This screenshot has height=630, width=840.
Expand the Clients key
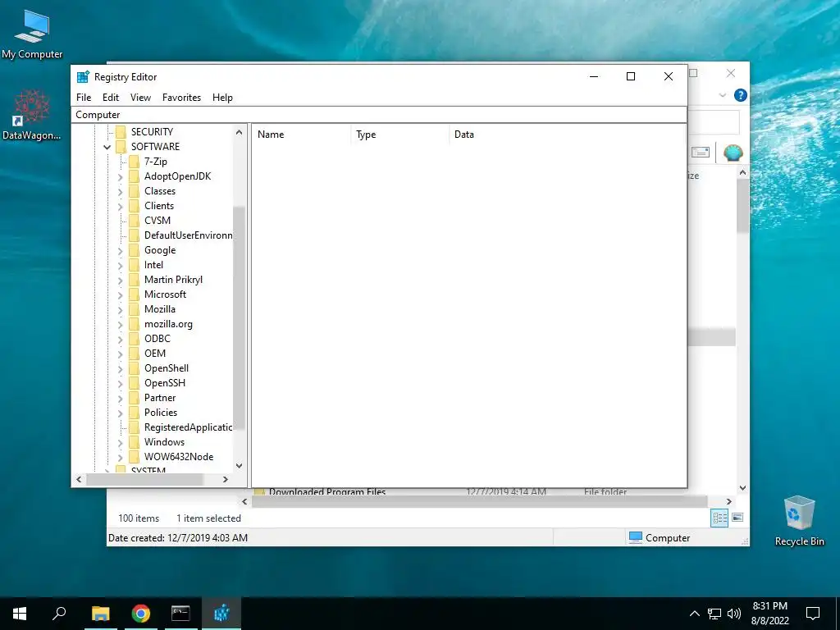pyautogui.click(x=120, y=206)
